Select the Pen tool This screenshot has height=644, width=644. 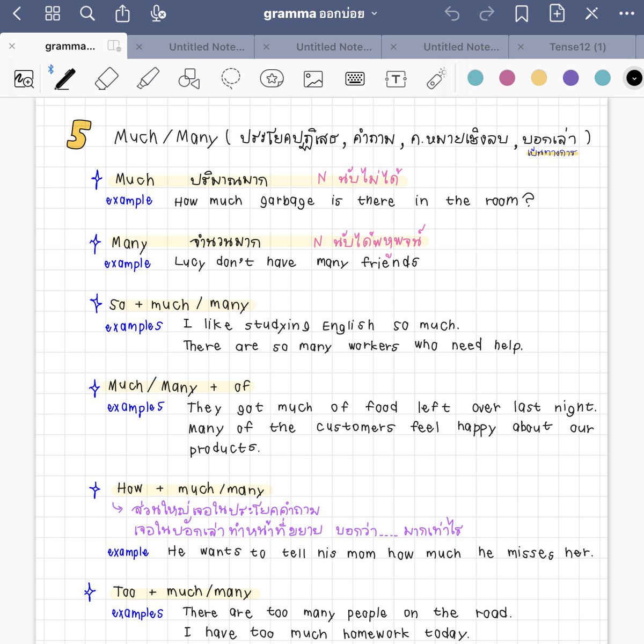(x=65, y=78)
